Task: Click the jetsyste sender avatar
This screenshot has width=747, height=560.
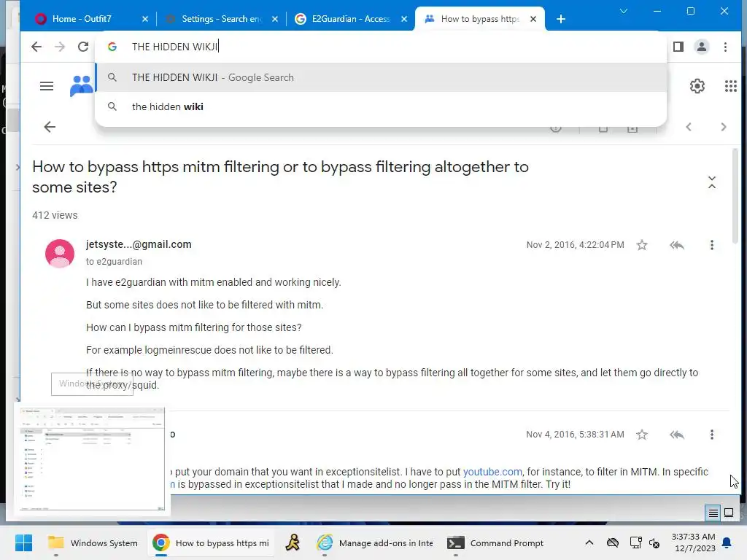Action: pyautogui.click(x=60, y=253)
